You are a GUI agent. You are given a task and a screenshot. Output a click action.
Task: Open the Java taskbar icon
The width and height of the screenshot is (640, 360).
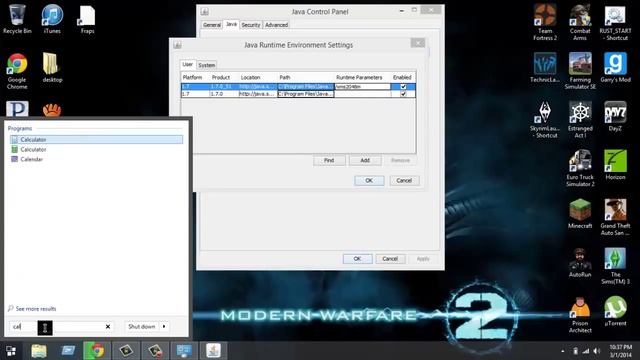click(x=213, y=351)
